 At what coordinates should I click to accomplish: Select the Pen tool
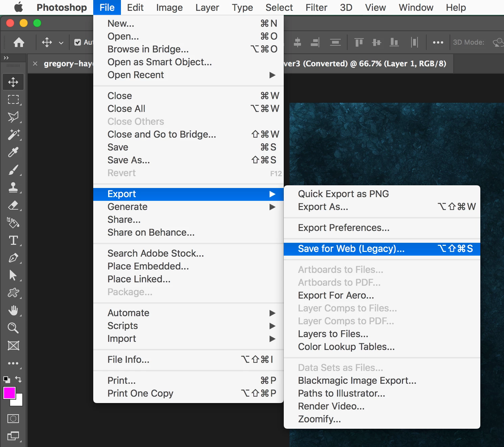pyautogui.click(x=13, y=258)
